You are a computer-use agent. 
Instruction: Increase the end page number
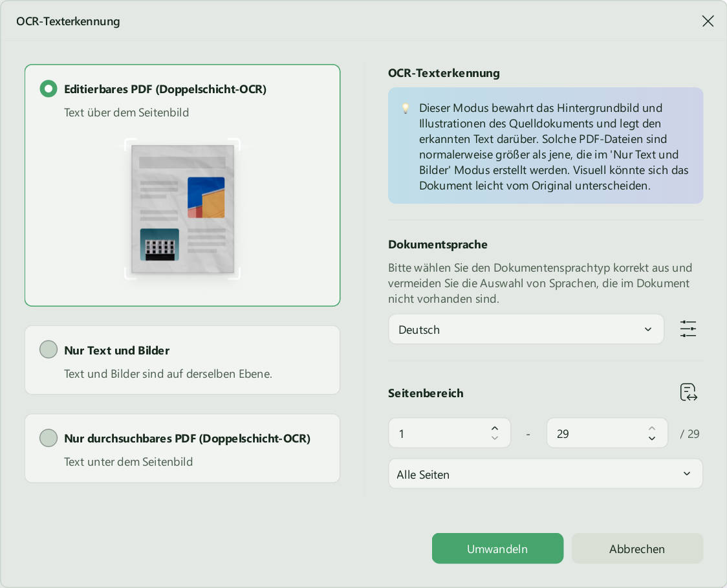click(652, 428)
